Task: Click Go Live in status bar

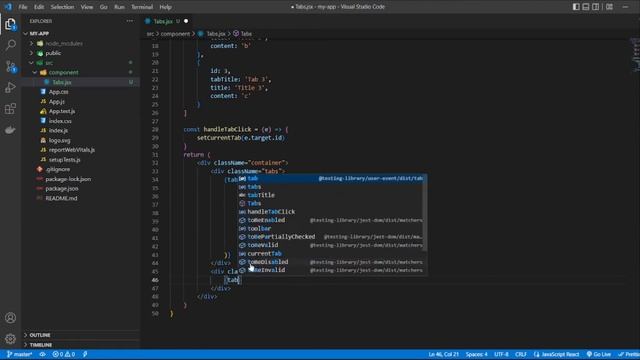Action: pyautogui.click(x=599, y=354)
